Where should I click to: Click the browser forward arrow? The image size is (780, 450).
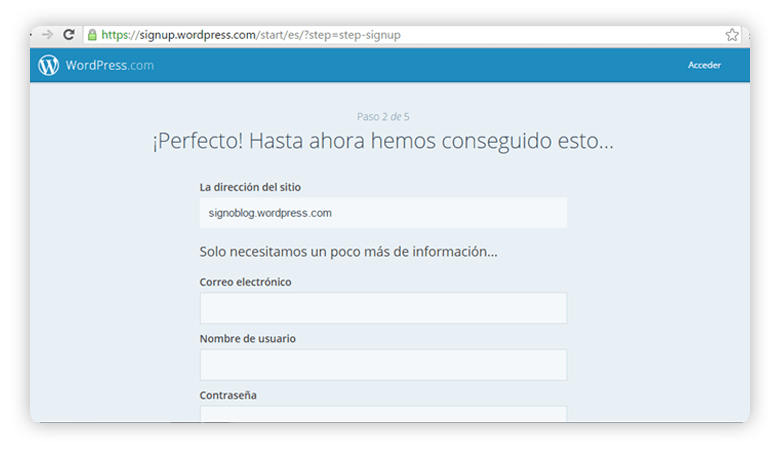[x=47, y=35]
